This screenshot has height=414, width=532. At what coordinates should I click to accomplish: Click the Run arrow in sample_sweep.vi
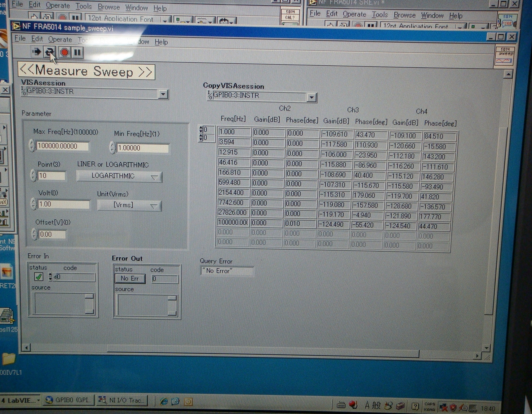tap(36, 52)
